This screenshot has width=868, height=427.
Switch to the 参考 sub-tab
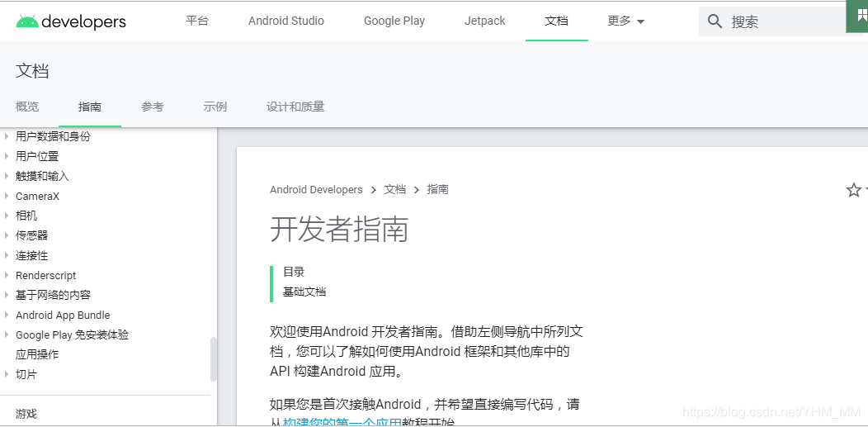153,107
